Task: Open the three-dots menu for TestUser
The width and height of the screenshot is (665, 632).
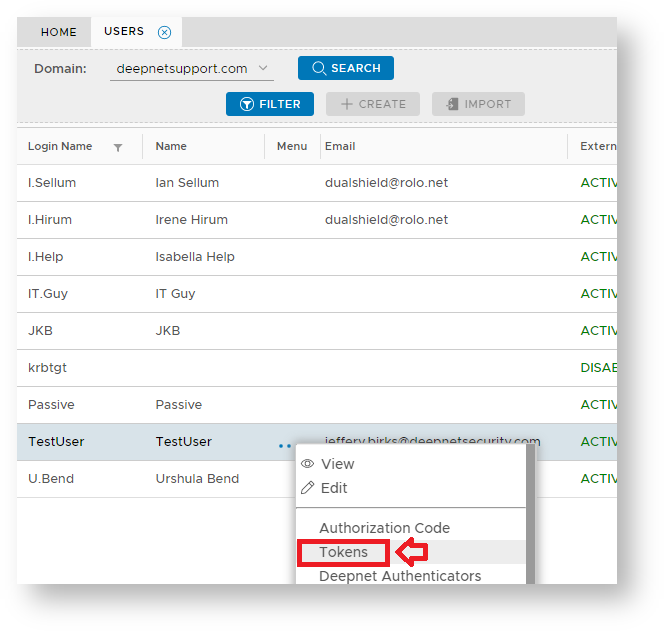Action: (x=285, y=446)
